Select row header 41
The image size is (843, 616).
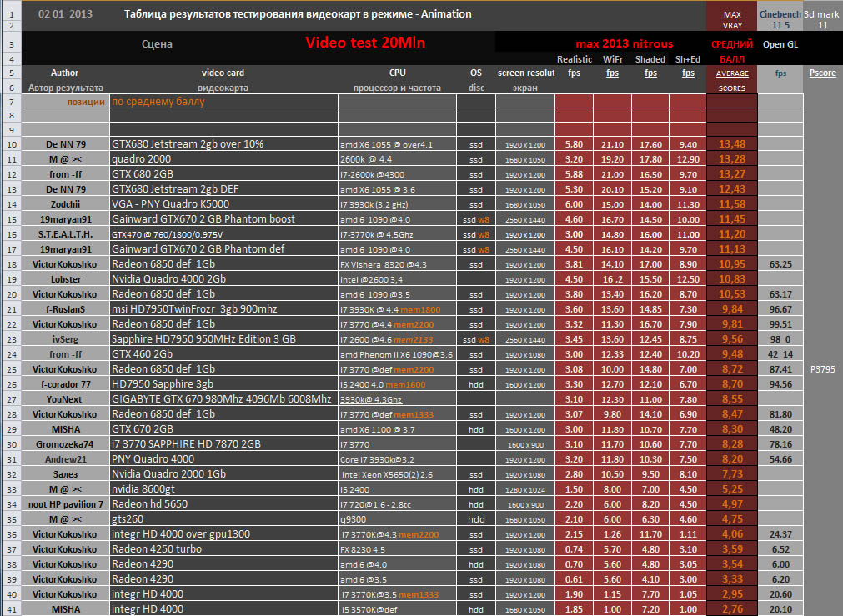[x=12, y=609]
